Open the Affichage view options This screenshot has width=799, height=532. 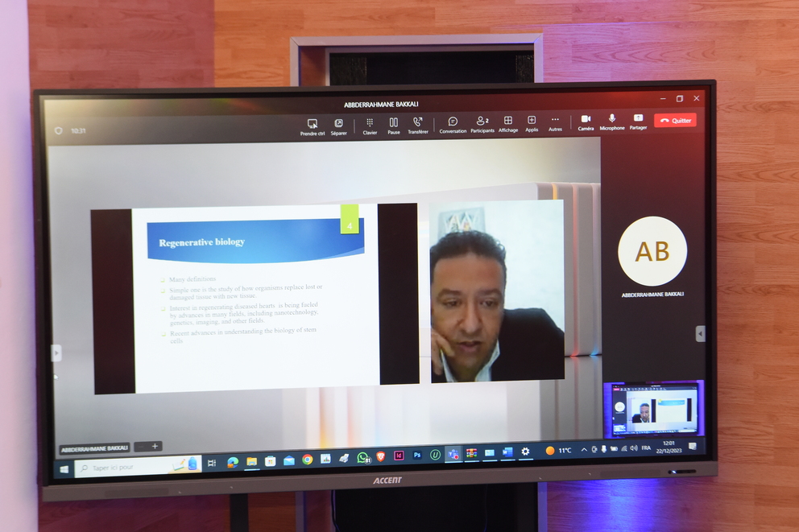coord(508,121)
